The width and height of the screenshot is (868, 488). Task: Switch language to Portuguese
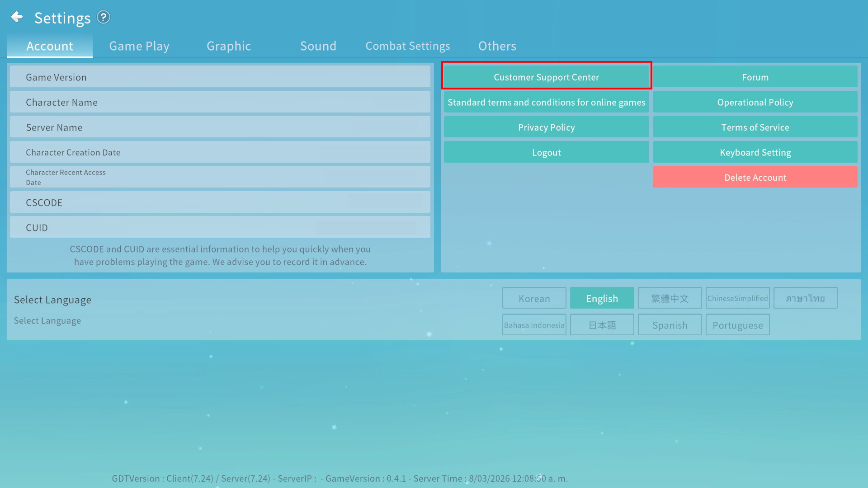point(737,325)
